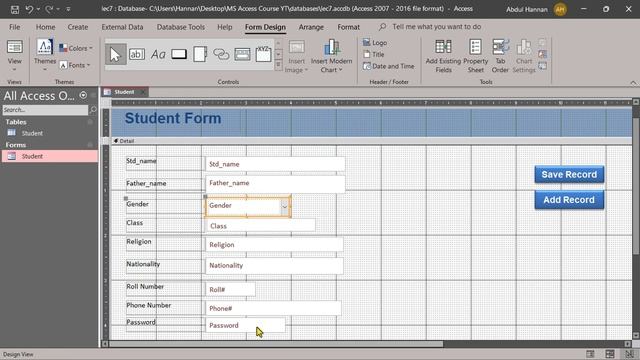Screen dimensions: 640x360
Task: Click the Add Record button on form
Action: 569,200
